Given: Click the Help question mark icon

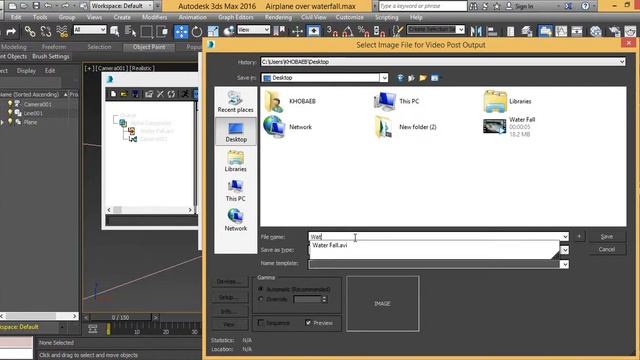Looking at the screenshot, I should coord(585,6).
